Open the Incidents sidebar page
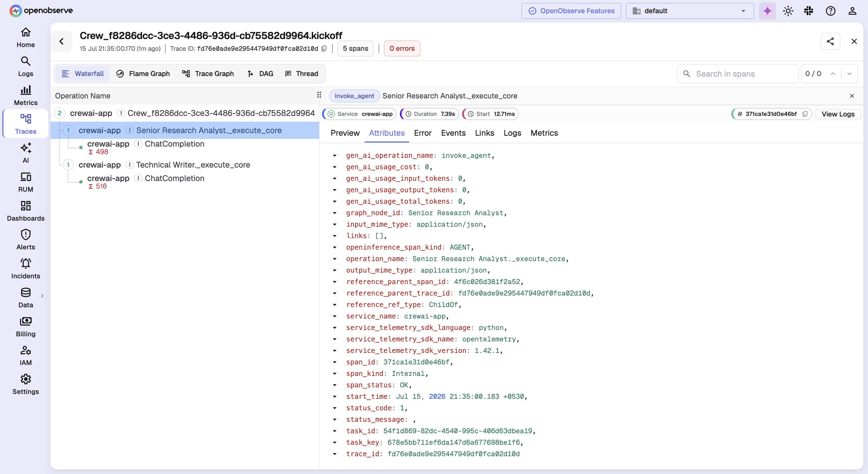The width and height of the screenshot is (868, 474). [26, 269]
